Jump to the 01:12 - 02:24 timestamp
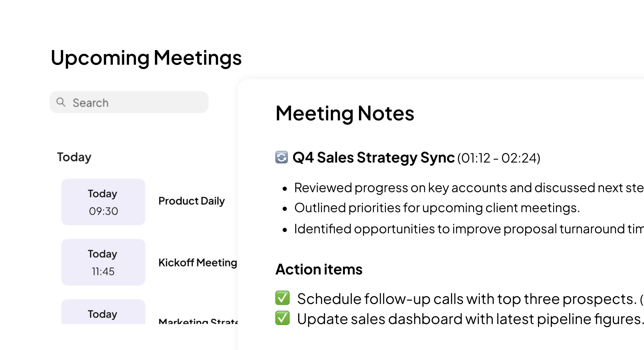Image resolution: width=644 pixels, height=350 pixels. pos(499,158)
